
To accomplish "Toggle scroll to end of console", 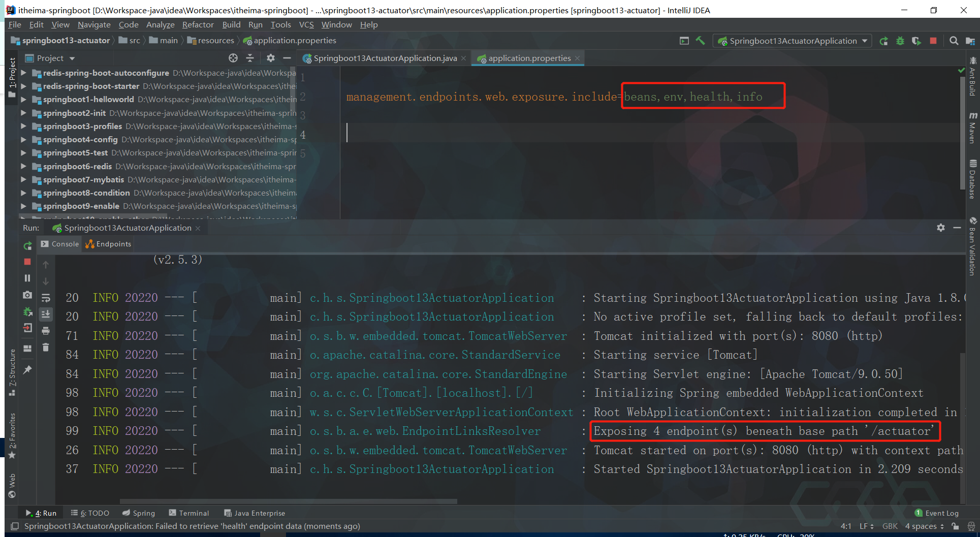I will [x=46, y=314].
